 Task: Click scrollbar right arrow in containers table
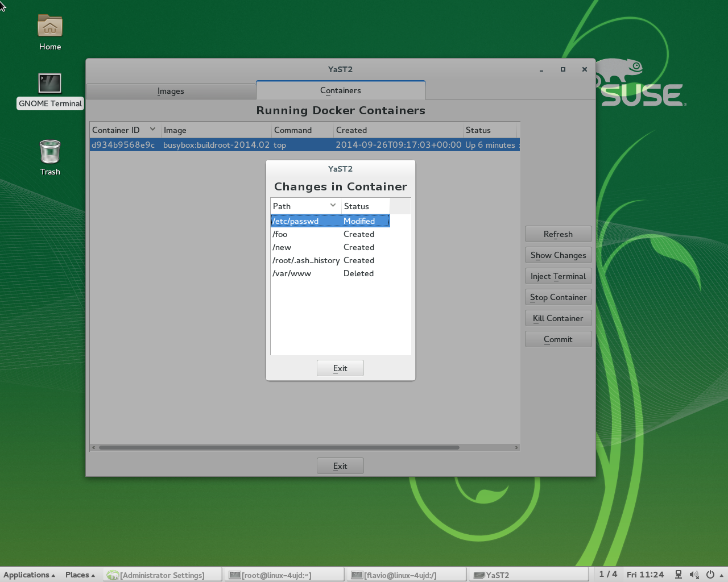click(x=516, y=447)
